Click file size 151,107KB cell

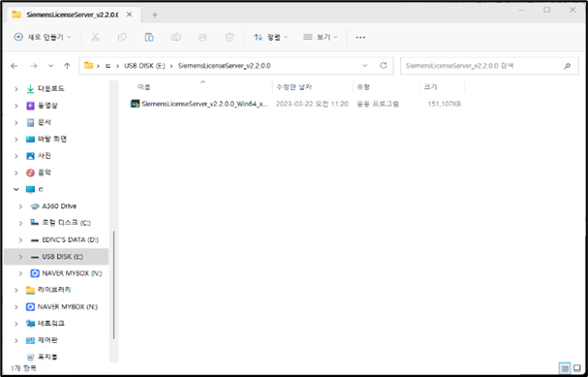coord(444,104)
